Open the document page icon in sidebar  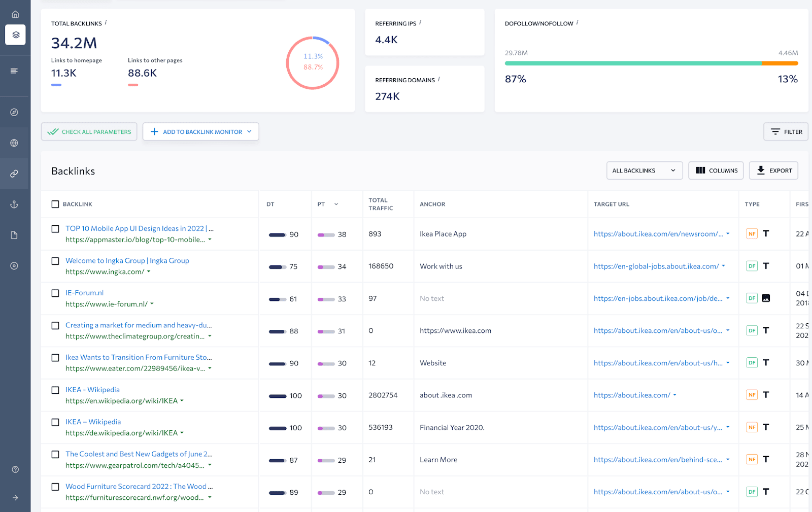coord(15,235)
